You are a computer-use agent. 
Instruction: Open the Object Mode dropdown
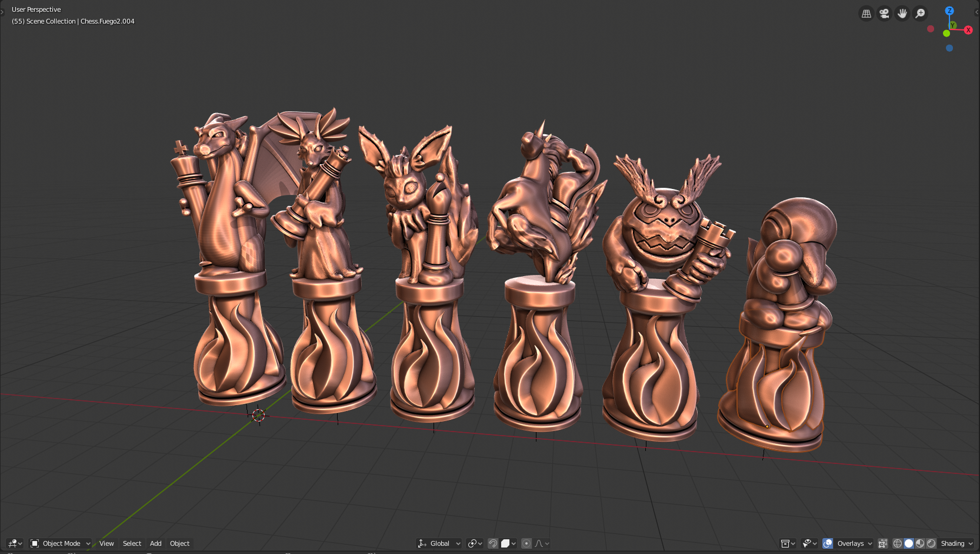61,543
